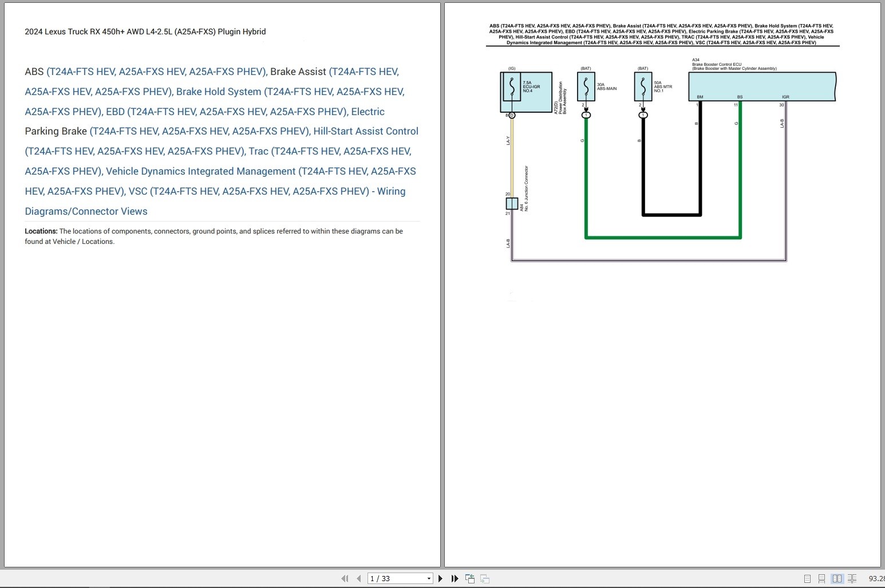The image size is (885, 588).
Task: Click 'Trac' in the left page heading
Action: click(x=258, y=151)
